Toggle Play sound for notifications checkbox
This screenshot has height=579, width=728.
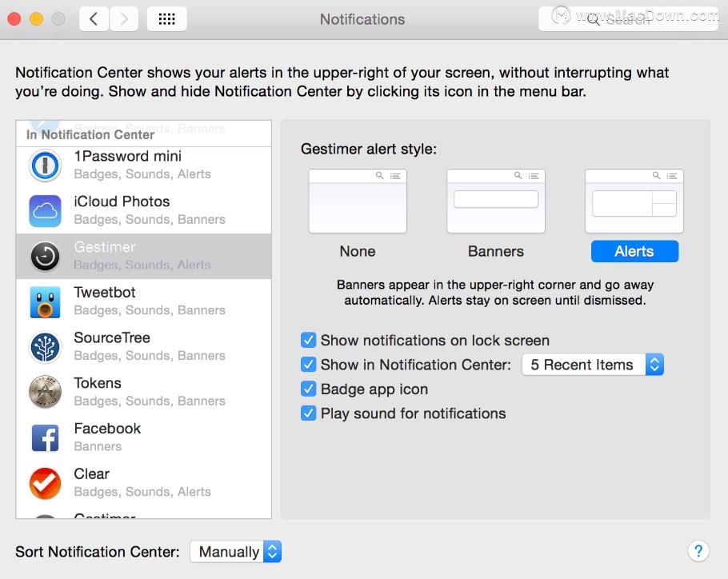click(x=308, y=413)
